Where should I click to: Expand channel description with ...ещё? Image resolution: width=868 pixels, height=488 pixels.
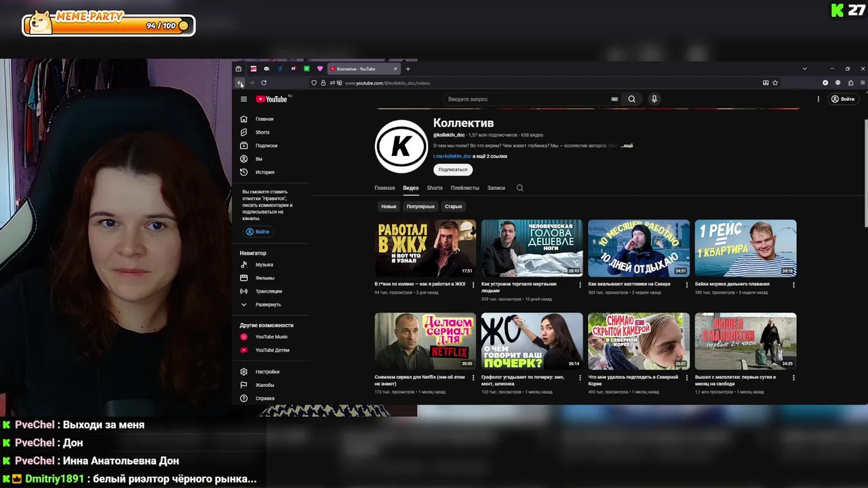626,146
